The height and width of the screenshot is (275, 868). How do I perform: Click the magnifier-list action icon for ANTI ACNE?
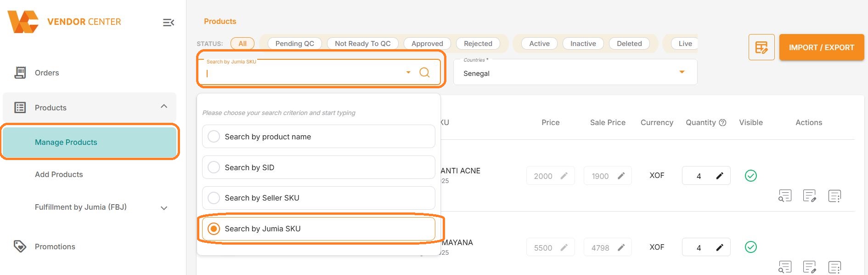[785, 196]
